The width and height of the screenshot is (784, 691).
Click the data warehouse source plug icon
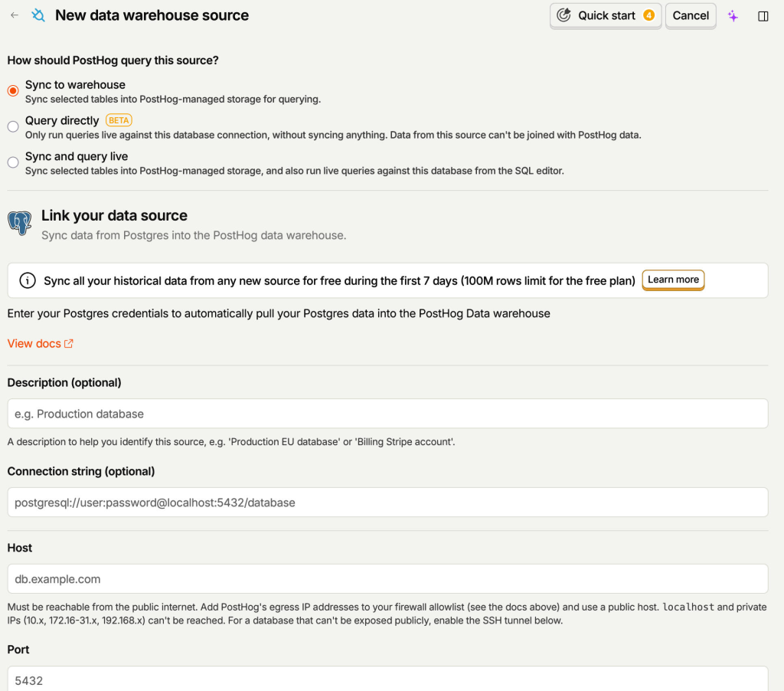point(38,15)
